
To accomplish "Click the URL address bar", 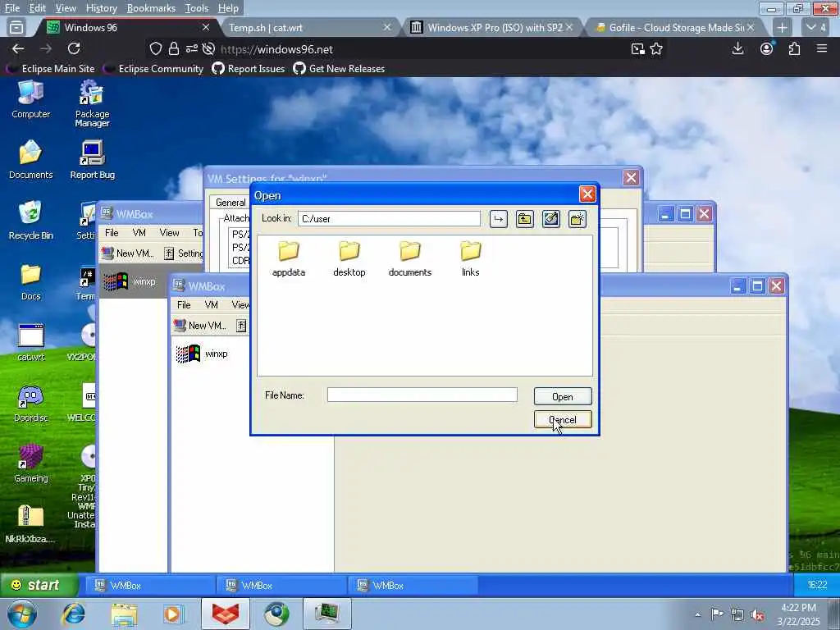I will pyautogui.click(x=388, y=49).
